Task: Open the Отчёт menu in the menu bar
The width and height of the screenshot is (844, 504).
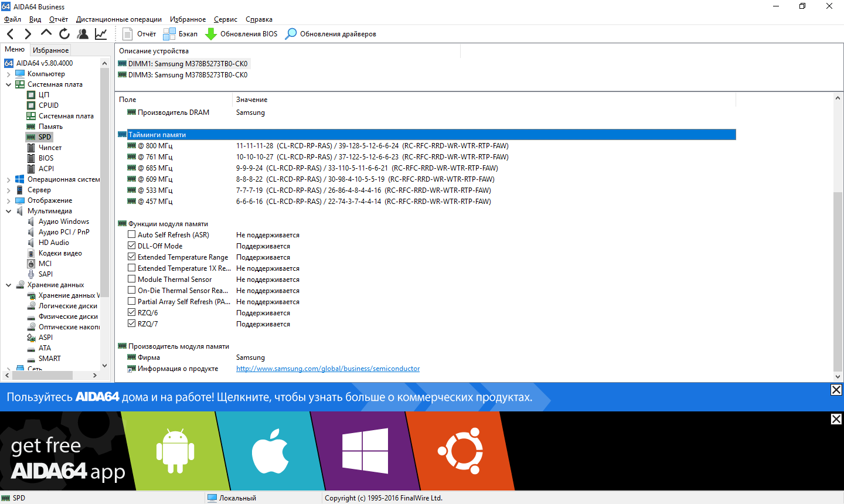Action: point(59,19)
